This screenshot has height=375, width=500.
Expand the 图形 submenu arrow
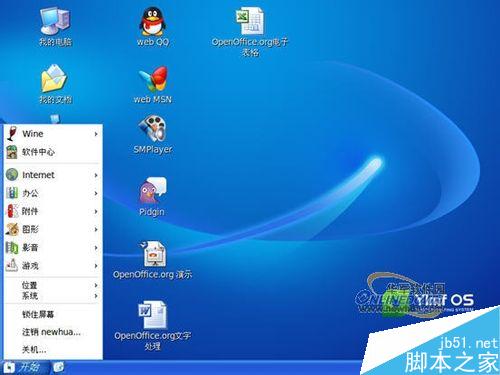pos(96,229)
